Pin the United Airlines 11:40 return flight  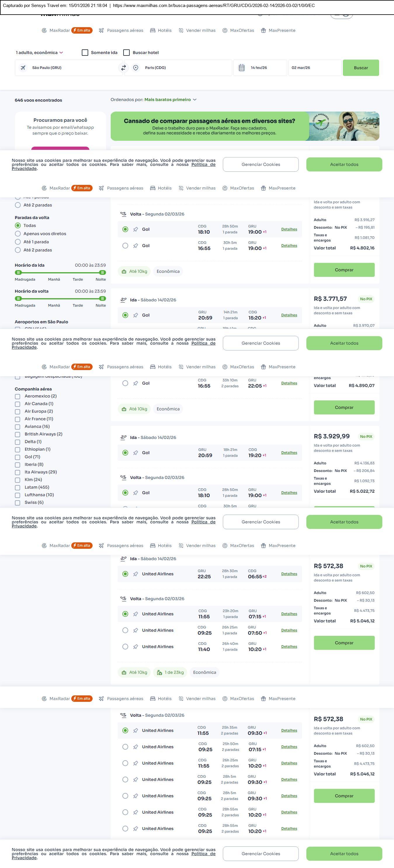pos(136,647)
